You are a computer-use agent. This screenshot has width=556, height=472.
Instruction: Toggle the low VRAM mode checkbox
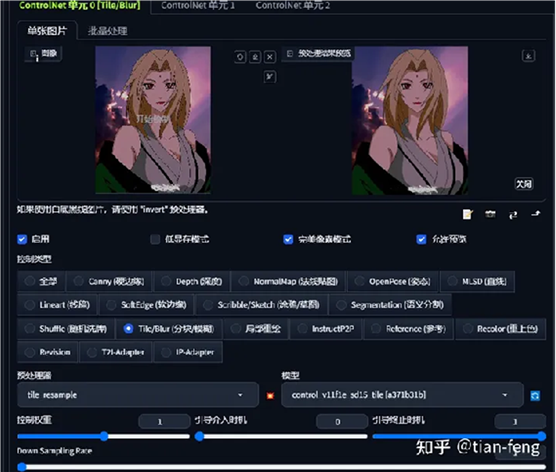point(155,239)
